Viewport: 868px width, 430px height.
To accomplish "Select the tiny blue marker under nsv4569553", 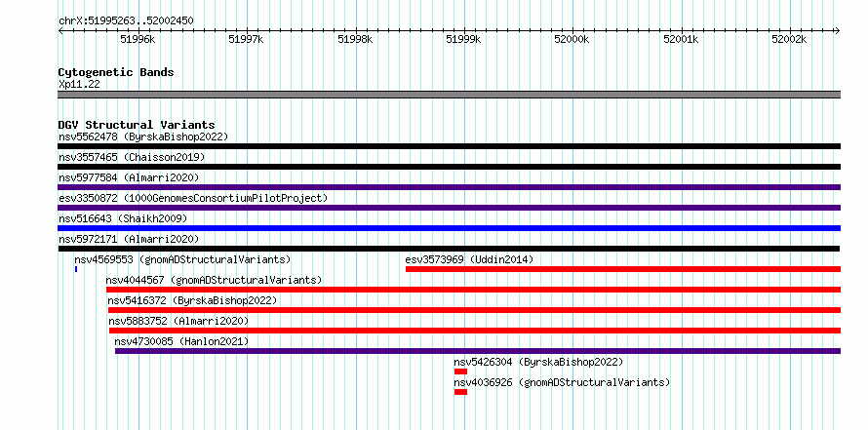I will pyautogui.click(x=76, y=269).
